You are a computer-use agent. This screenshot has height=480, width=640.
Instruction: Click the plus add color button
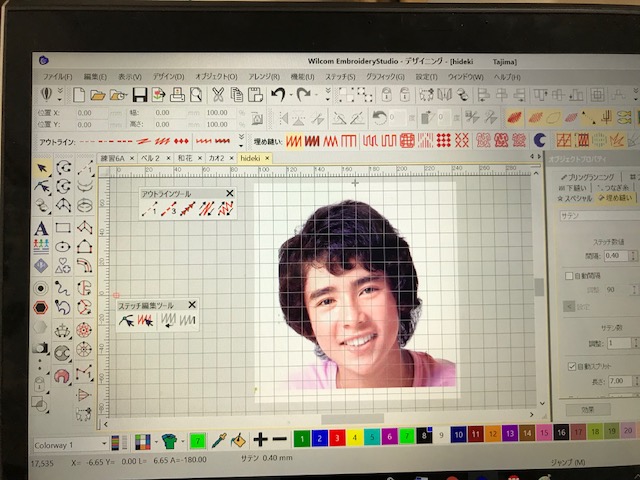point(260,439)
